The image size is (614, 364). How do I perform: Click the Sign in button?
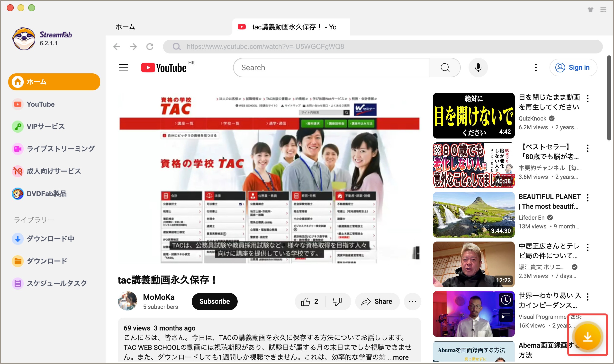point(573,68)
